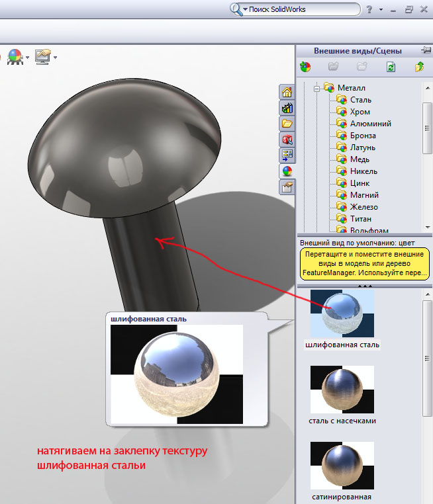The width and height of the screenshot is (433, 504).
Task: Click the go up one level folder icon
Action: tap(419, 67)
